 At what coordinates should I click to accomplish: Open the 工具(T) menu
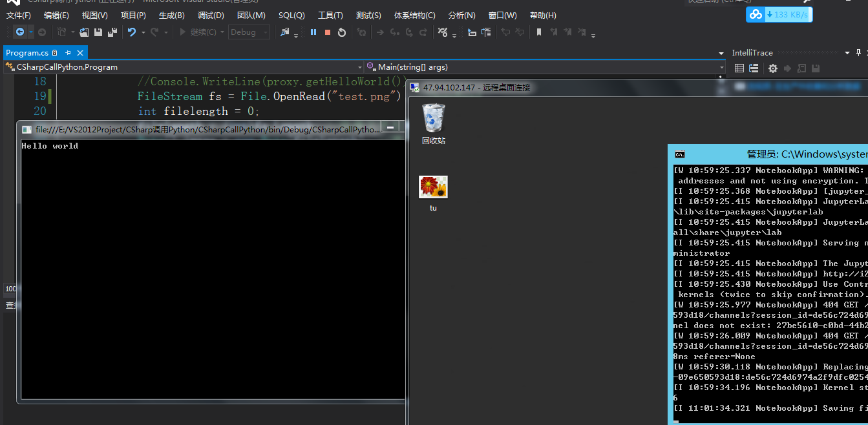click(330, 15)
